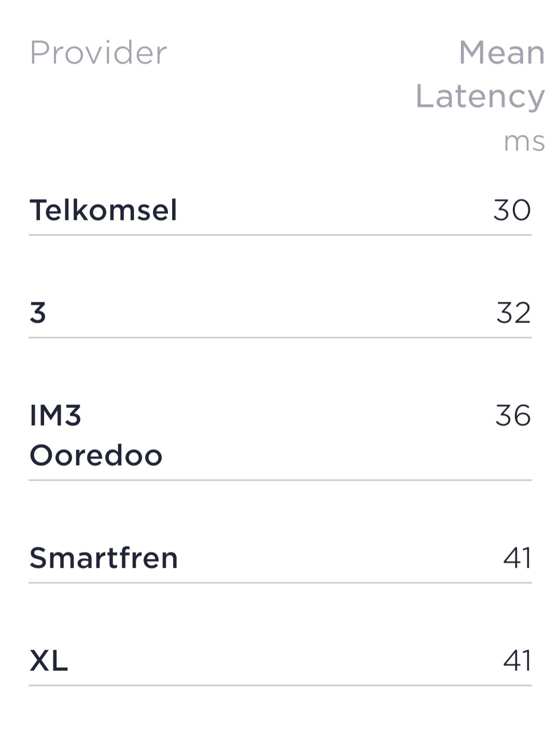Tap the ms unit label
560x746 pixels.
[524, 142]
